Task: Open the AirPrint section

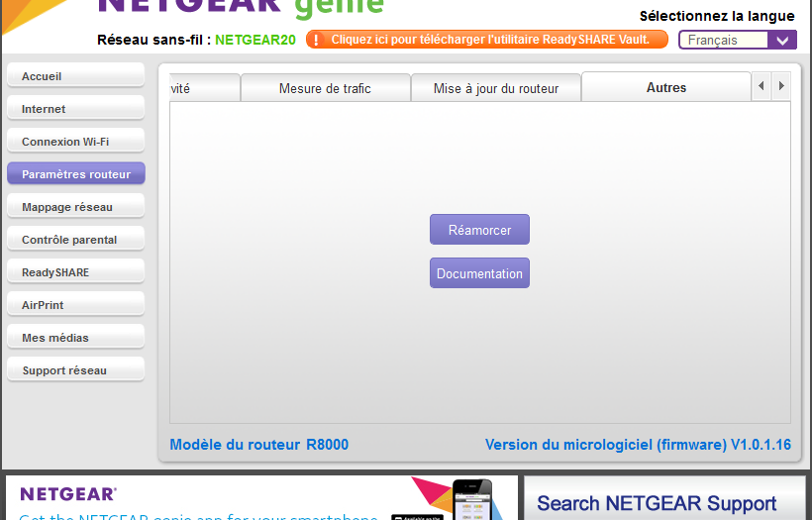Action: (x=75, y=305)
